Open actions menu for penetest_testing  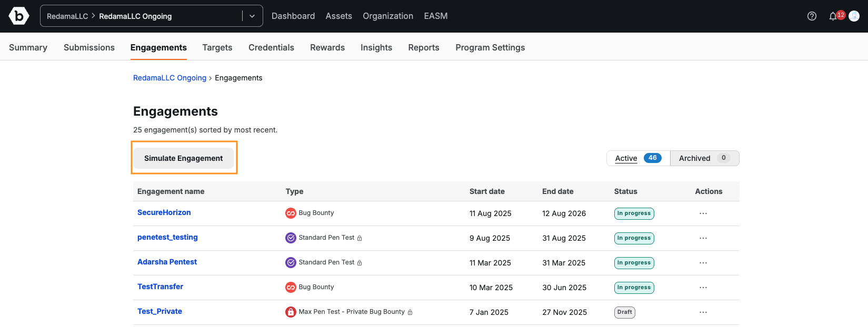[703, 238]
